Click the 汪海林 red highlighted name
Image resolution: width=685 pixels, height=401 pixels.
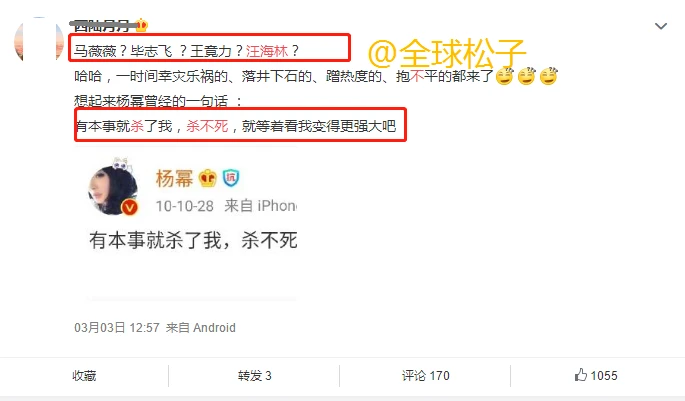[267, 51]
